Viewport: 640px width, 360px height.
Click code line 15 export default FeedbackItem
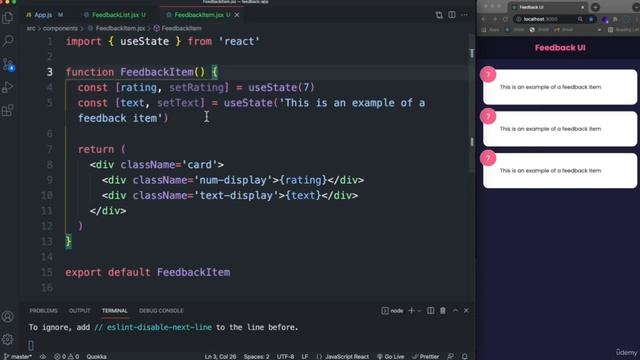148,272
